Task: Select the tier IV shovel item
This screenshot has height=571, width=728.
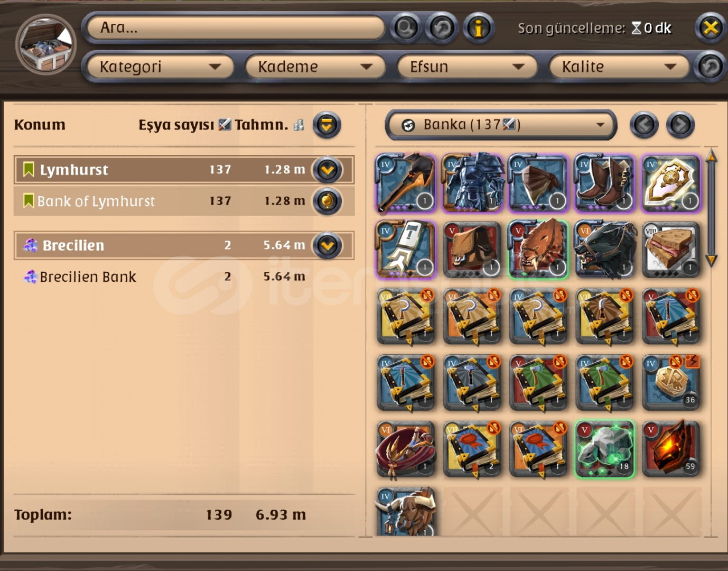Action: coord(405,183)
